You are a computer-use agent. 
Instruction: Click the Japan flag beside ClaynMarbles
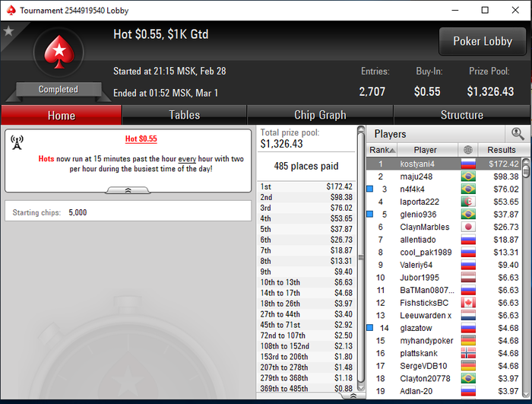coord(468,227)
